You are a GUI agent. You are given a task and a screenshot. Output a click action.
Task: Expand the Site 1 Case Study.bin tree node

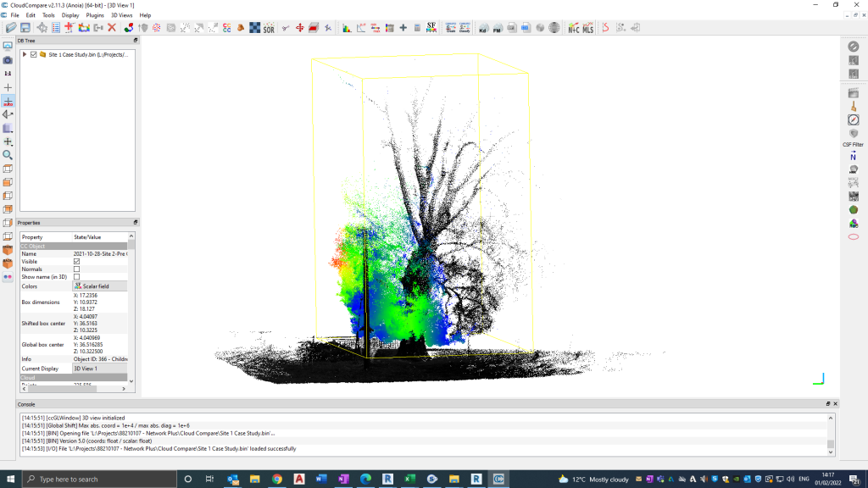[x=25, y=54]
